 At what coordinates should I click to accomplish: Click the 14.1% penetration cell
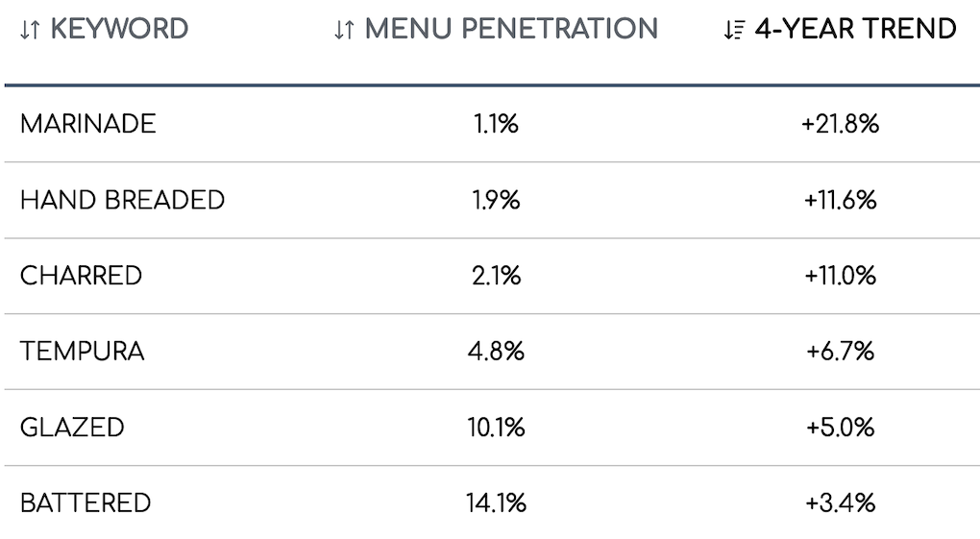(496, 502)
